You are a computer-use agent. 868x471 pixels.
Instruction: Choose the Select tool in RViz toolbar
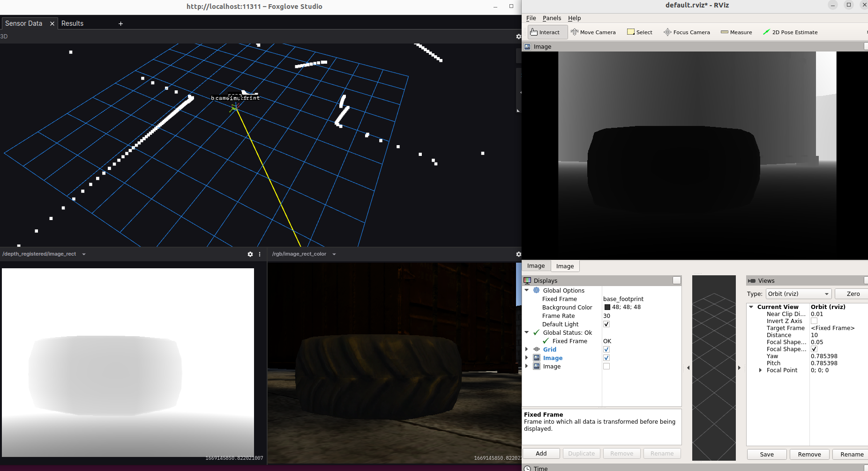(639, 32)
